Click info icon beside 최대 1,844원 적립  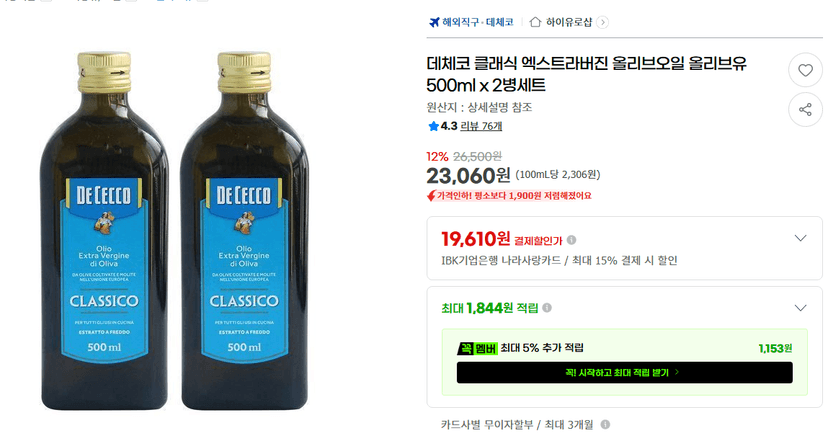coord(547,308)
